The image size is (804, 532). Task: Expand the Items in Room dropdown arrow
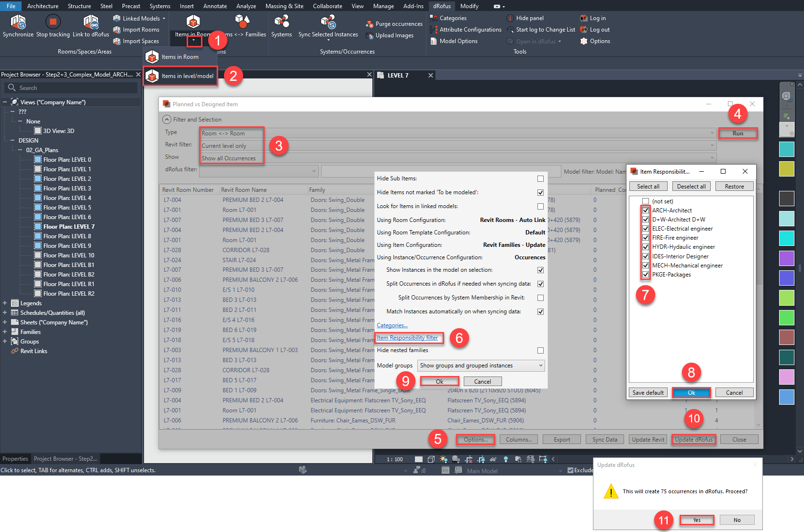(x=194, y=41)
